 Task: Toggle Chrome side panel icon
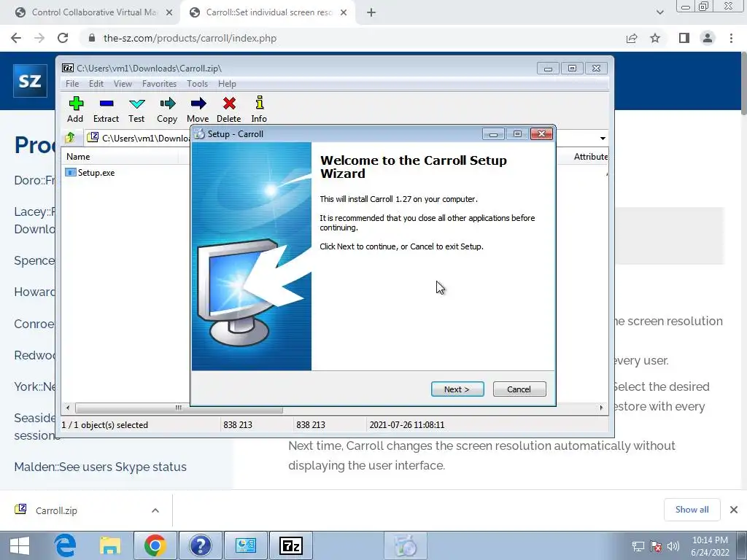pyautogui.click(x=684, y=38)
